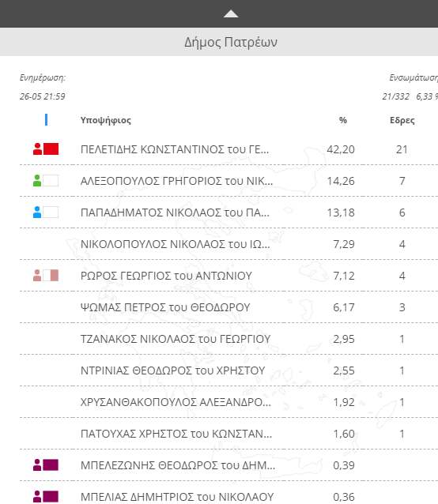The width and height of the screenshot is (438, 504).
Task: Click the blue bar column header icon
Action: [47, 120]
